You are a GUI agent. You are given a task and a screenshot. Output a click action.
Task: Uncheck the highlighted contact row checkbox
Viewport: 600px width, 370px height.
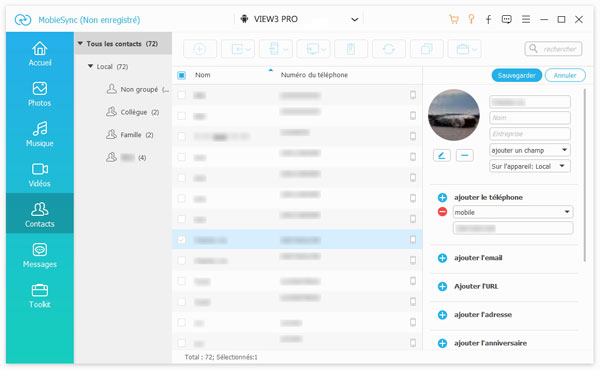[181, 240]
